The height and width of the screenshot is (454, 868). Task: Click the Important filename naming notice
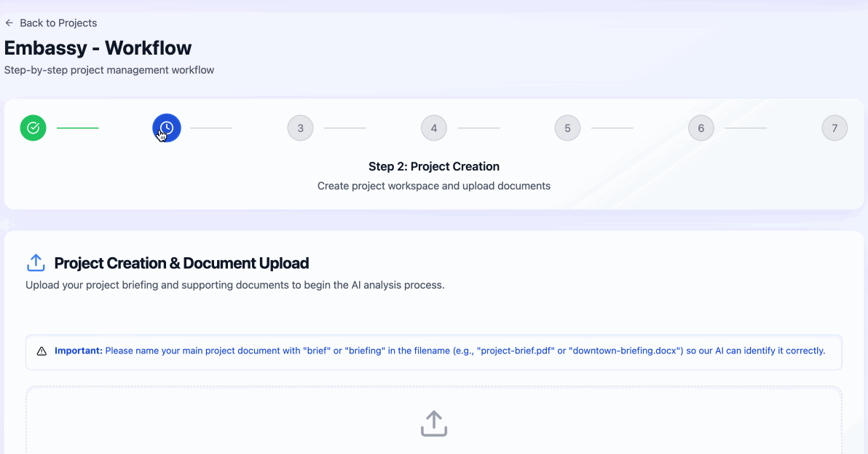434,351
